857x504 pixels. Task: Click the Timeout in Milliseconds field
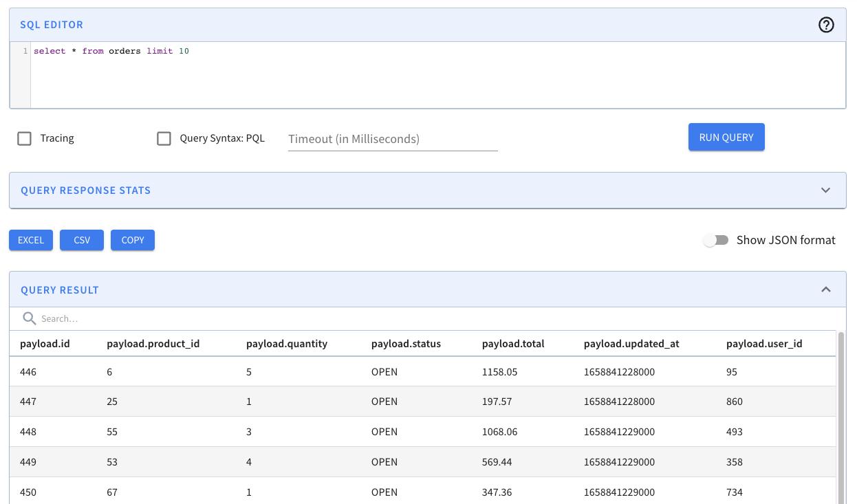tap(392, 139)
